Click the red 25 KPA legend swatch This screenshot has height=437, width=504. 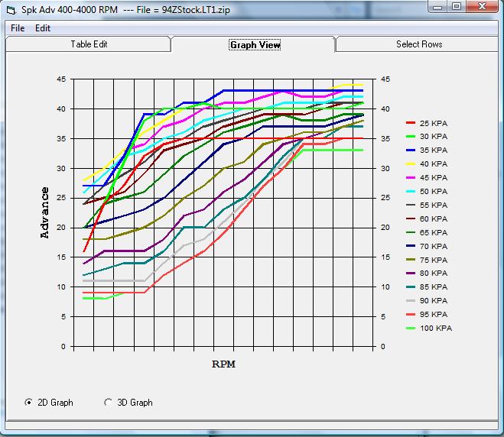tap(411, 123)
